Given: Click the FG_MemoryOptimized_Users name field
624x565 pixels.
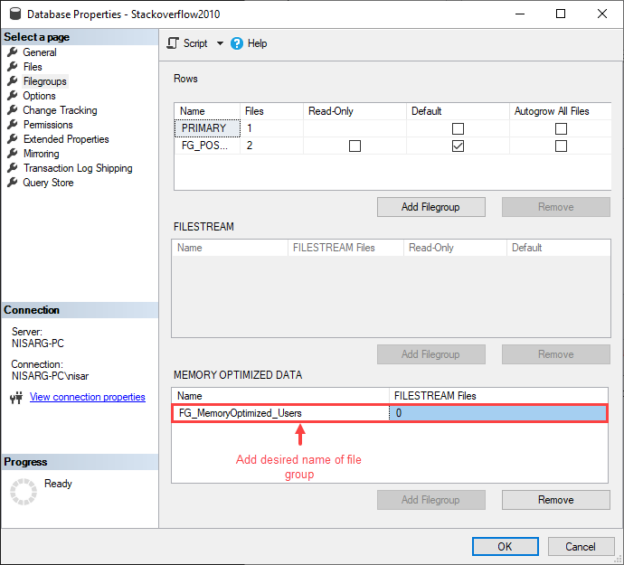Looking at the screenshot, I should pyautogui.click(x=280, y=413).
